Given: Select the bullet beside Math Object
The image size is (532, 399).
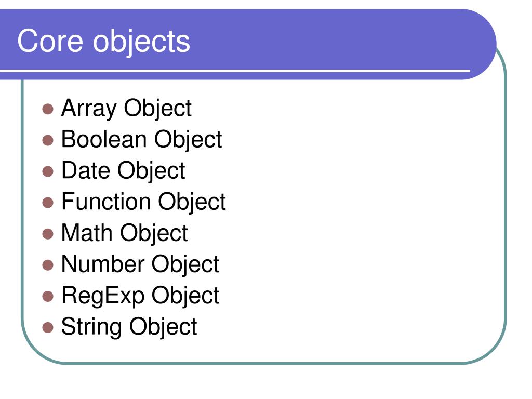Looking at the screenshot, I should coord(48,234).
